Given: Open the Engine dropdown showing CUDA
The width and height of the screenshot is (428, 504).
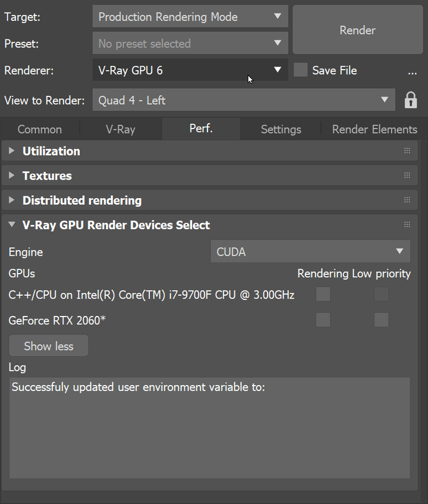Looking at the screenshot, I should pos(310,252).
